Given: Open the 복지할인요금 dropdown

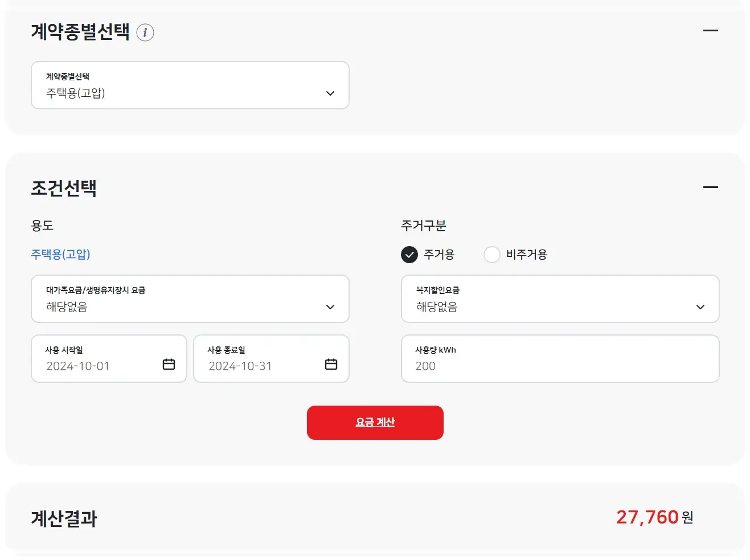Looking at the screenshot, I should [560, 299].
